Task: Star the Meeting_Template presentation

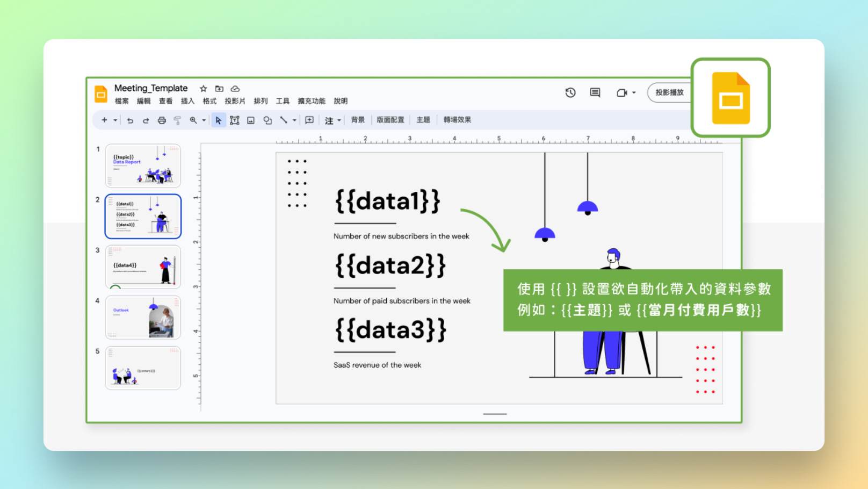Action: [x=204, y=89]
